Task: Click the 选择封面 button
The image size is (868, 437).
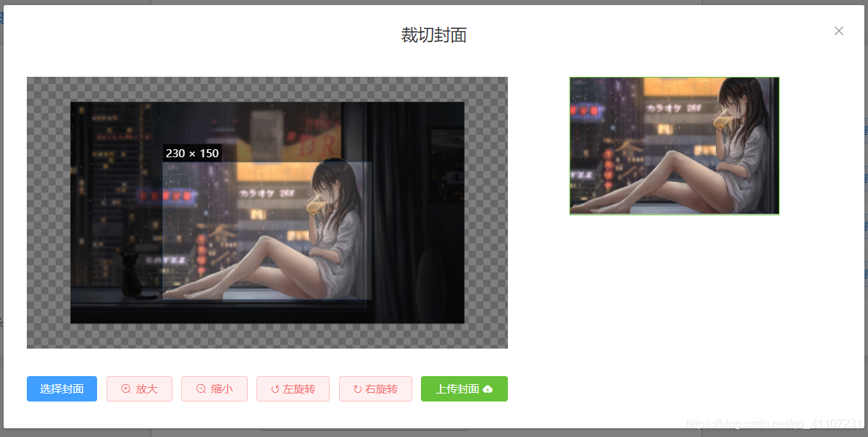Action: tap(62, 389)
